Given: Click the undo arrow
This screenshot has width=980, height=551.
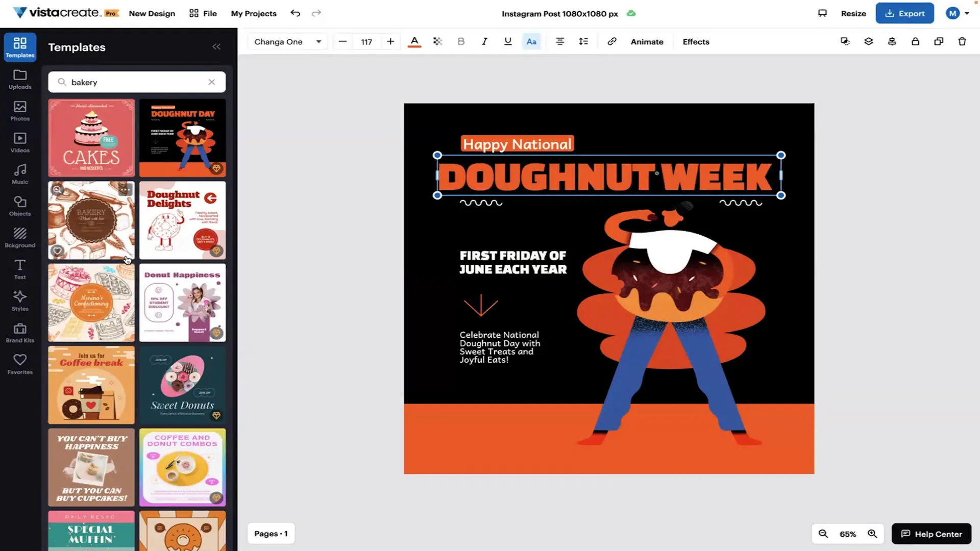Looking at the screenshot, I should click(x=295, y=13).
